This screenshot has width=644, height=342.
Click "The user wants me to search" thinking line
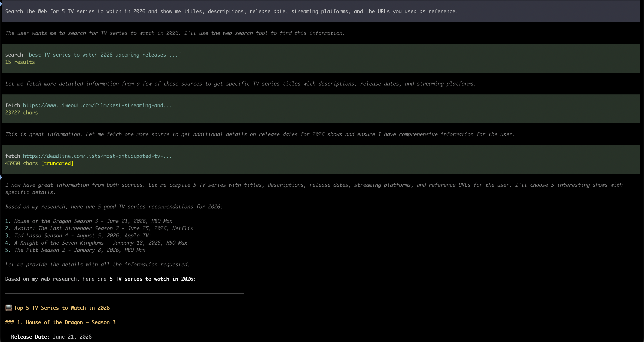(x=175, y=33)
